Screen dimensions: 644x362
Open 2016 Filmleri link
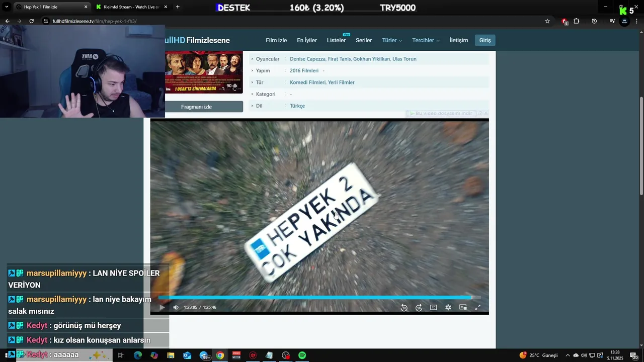[x=304, y=71]
